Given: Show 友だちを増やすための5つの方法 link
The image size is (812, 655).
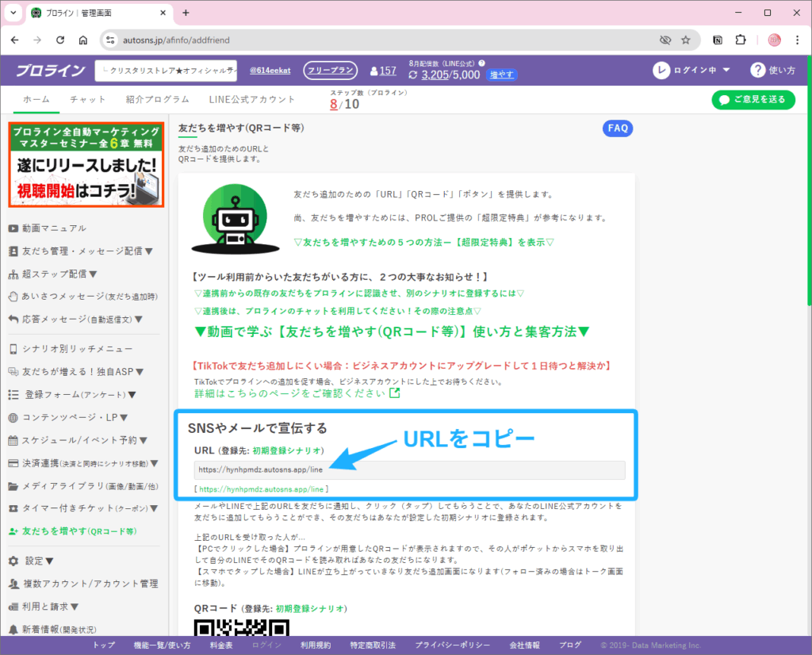Looking at the screenshot, I should pyautogui.click(x=424, y=243).
